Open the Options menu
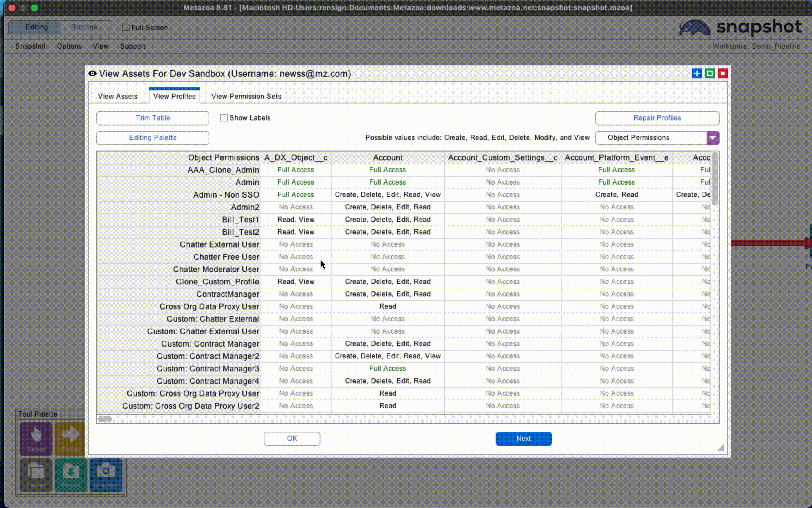 point(69,46)
